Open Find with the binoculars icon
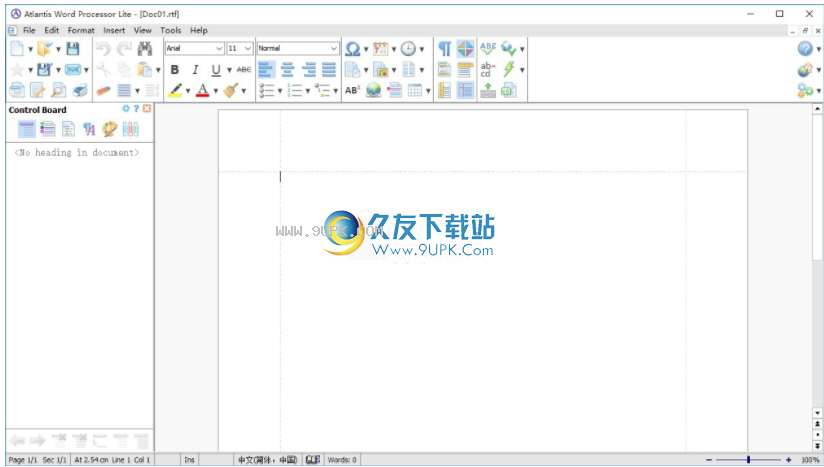The width and height of the screenshot is (824, 467). [x=145, y=48]
